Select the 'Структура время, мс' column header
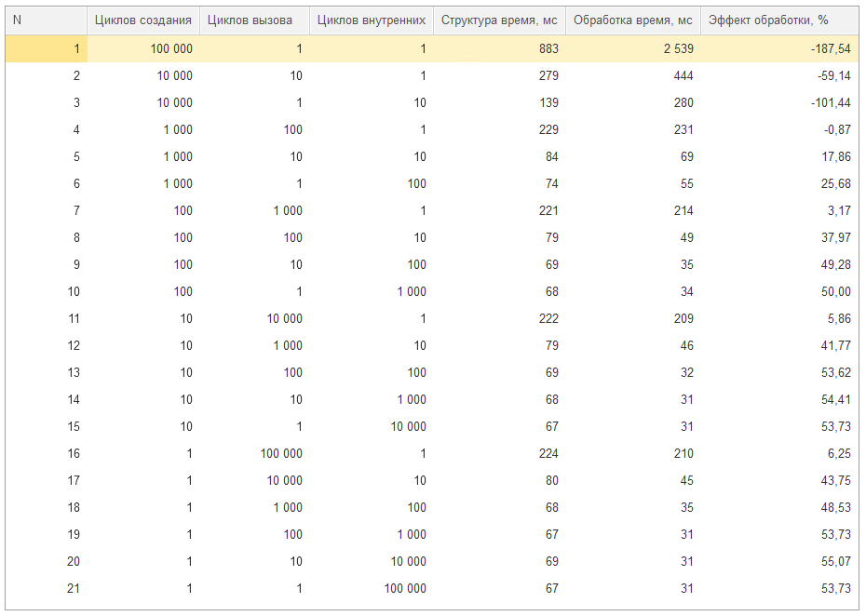866x616 pixels. (499, 20)
